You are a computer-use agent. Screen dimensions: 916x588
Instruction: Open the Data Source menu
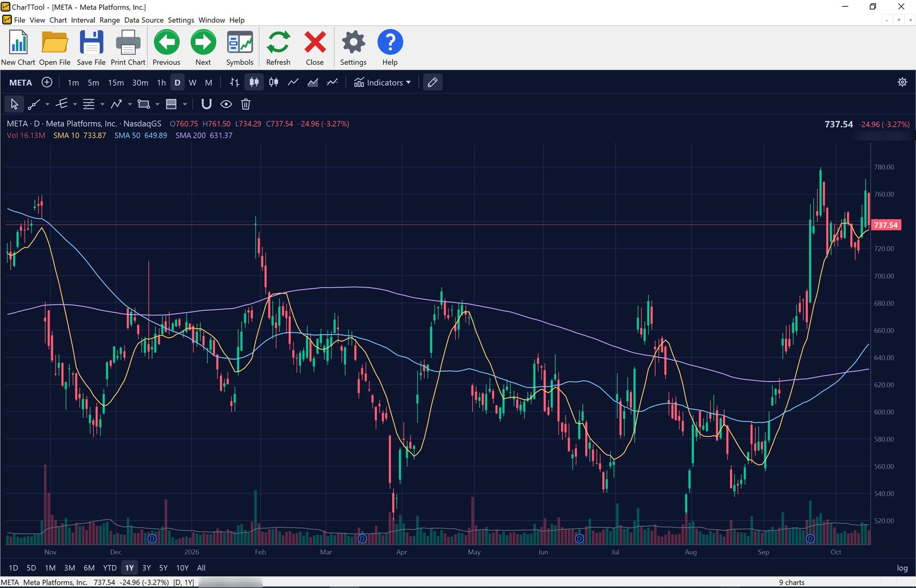[x=144, y=20]
